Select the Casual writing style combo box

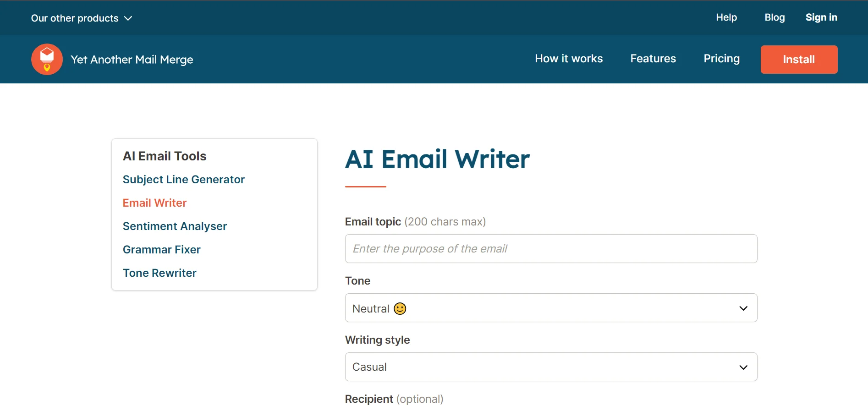[551, 367]
